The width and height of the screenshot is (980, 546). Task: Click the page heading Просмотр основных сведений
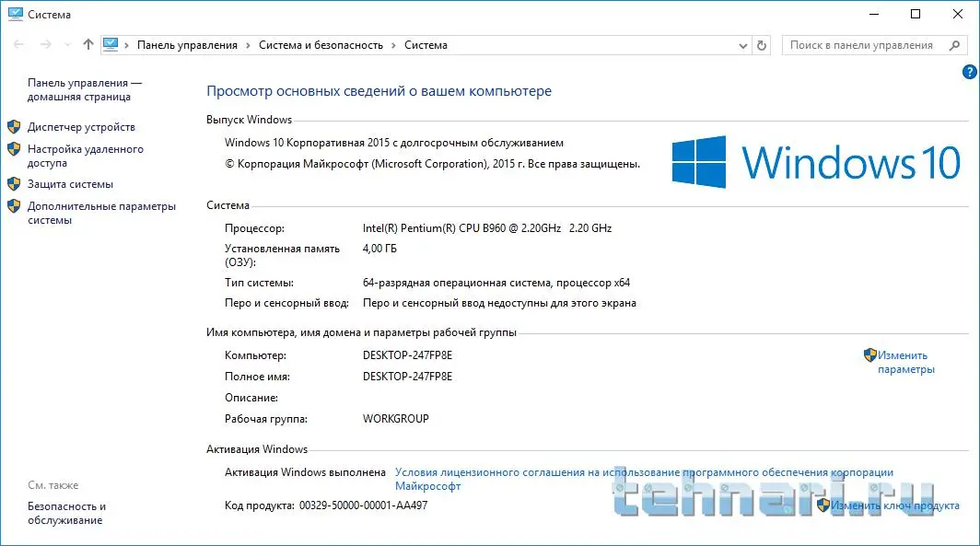[x=379, y=91]
